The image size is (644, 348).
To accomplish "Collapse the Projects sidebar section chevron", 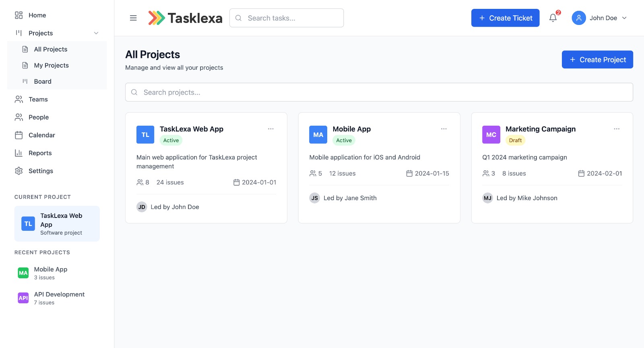I will (96, 33).
